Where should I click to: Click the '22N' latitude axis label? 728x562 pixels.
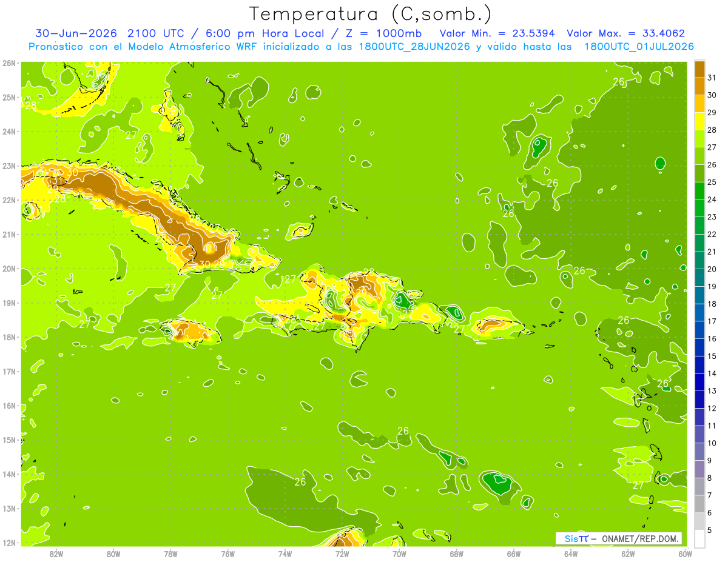click(x=9, y=200)
